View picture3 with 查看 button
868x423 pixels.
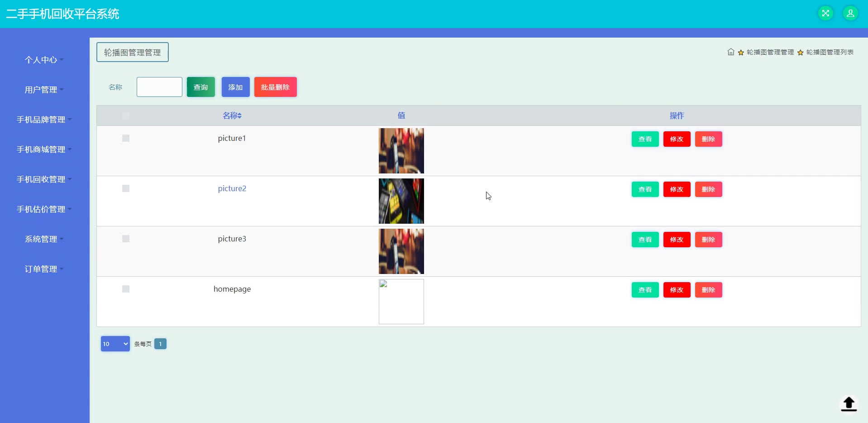pyautogui.click(x=645, y=240)
